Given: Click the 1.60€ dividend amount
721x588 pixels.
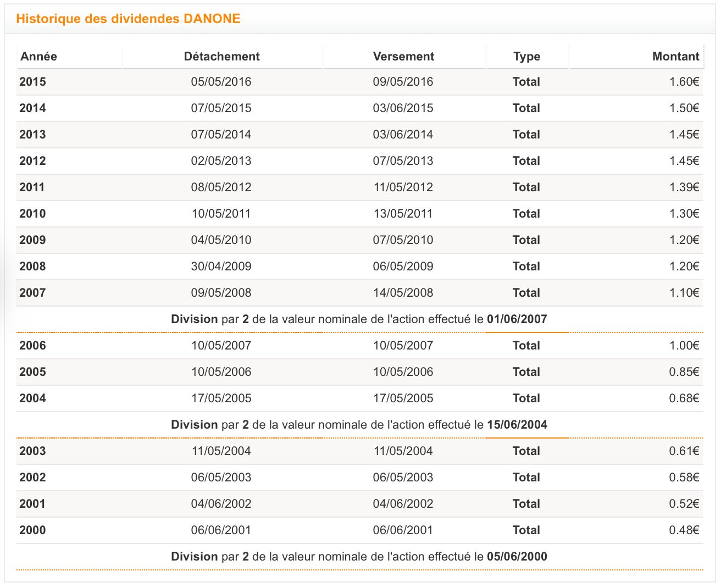Looking at the screenshot, I should coord(684,82).
